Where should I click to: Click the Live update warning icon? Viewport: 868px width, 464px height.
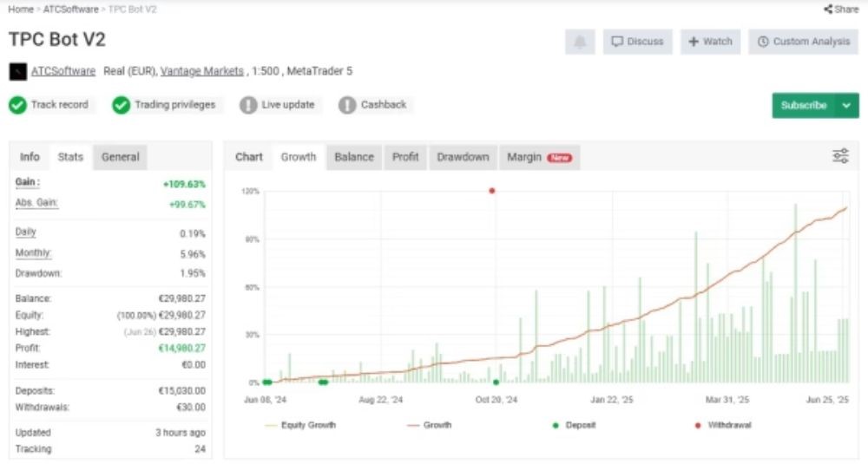[x=248, y=105]
